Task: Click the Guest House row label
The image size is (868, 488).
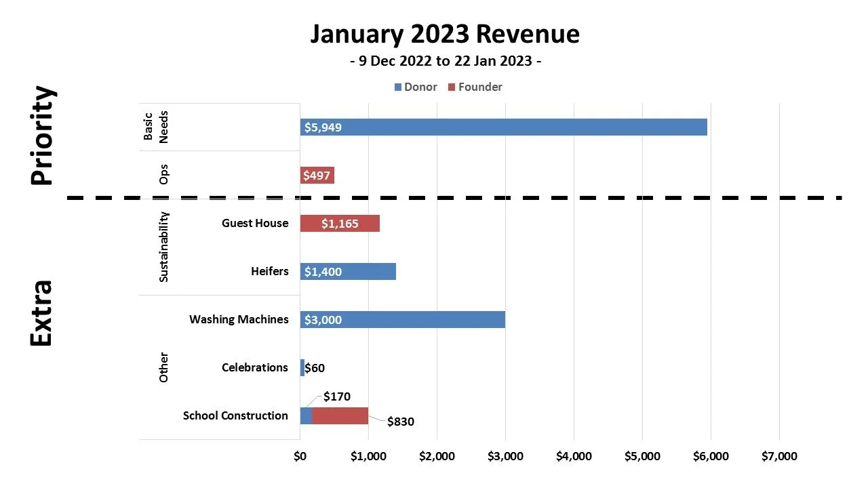Action: (255, 223)
